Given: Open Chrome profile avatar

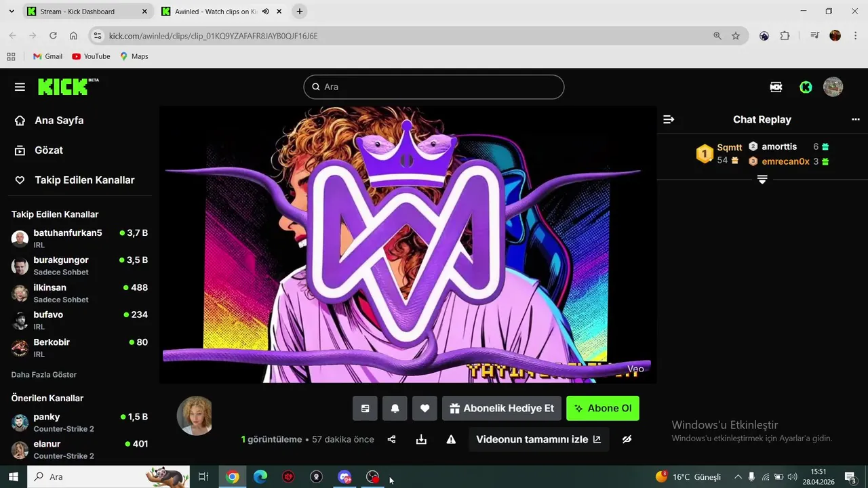Looking at the screenshot, I should pyautogui.click(x=835, y=36).
